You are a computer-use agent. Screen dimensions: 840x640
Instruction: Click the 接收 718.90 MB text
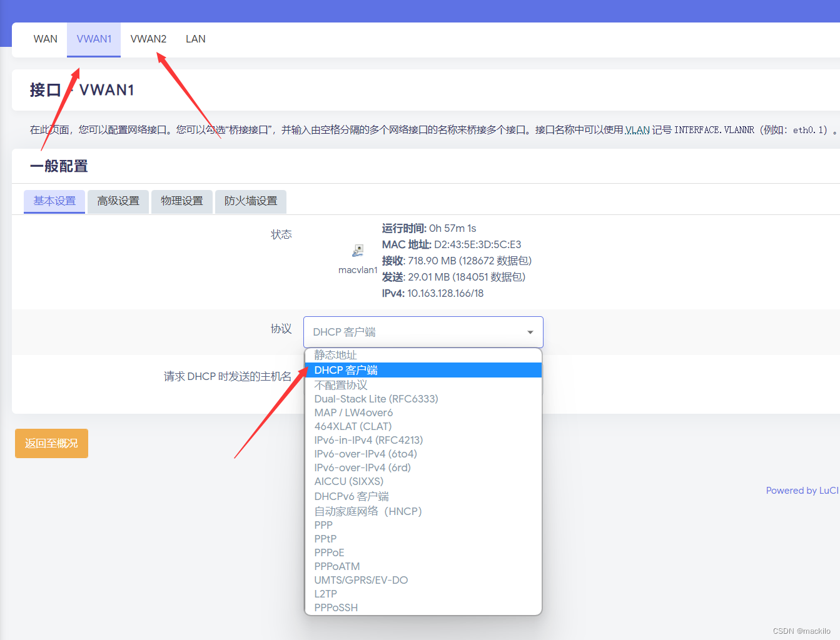(x=457, y=261)
